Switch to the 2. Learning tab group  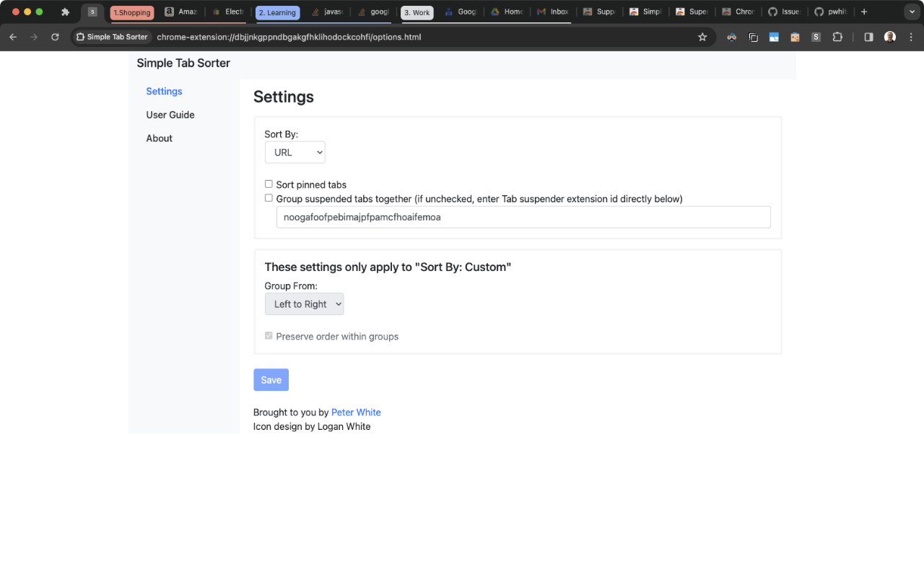[x=278, y=12]
